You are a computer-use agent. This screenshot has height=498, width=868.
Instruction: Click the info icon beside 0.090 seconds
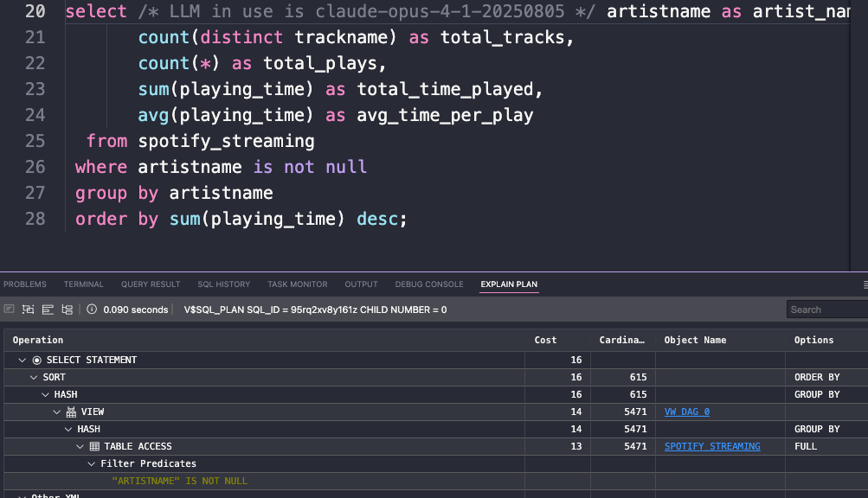tap(92, 310)
